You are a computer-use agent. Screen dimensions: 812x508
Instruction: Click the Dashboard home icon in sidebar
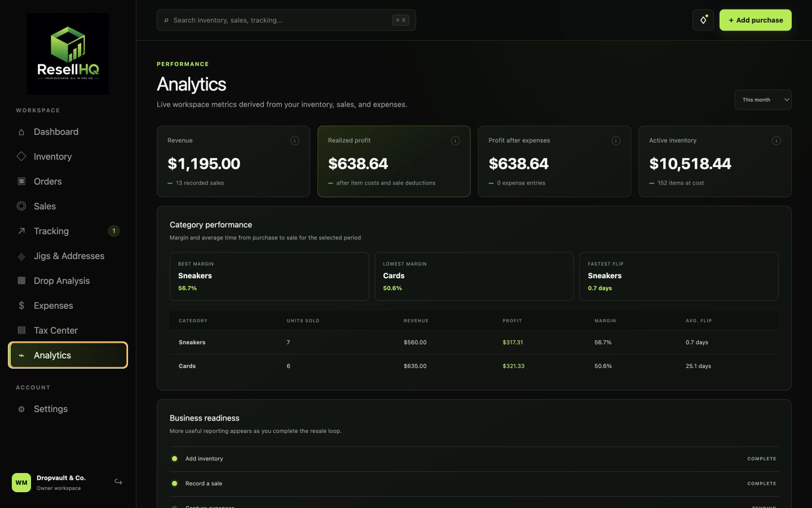(21, 132)
